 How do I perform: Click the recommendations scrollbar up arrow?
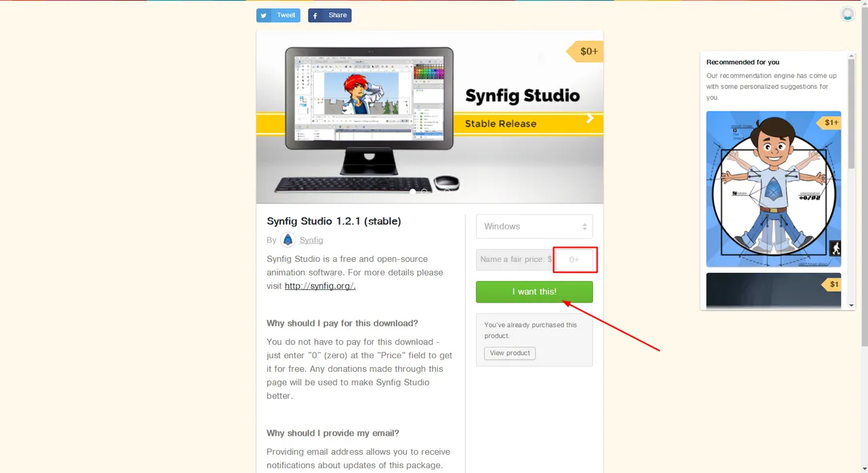tap(852, 54)
